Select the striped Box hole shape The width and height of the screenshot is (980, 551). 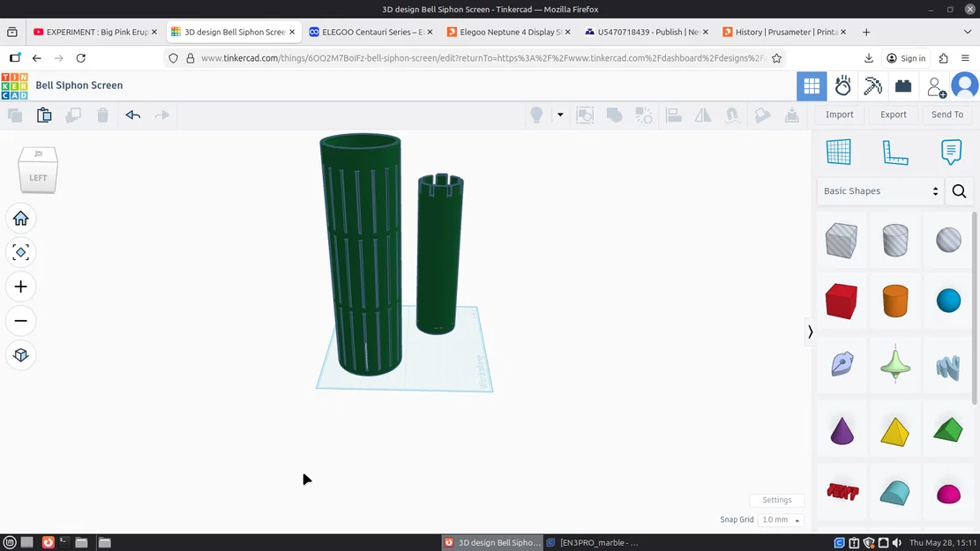coord(841,241)
